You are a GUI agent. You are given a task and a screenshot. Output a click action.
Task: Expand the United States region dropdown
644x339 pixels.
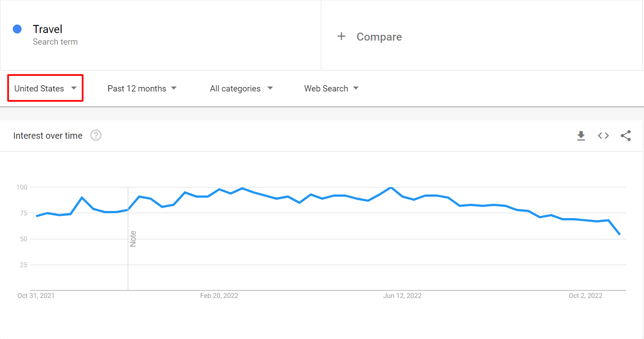tap(46, 88)
